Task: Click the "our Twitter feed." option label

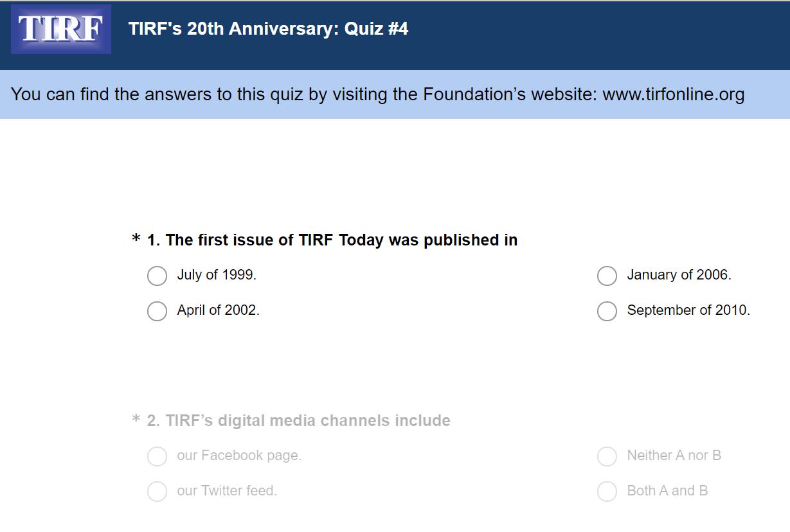Action: (x=227, y=491)
